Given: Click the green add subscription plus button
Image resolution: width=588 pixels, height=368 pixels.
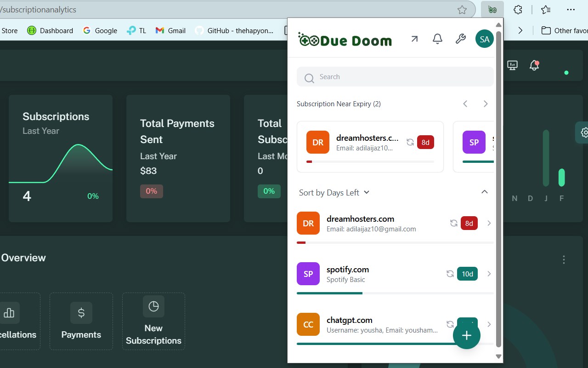Looking at the screenshot, I should (x=467, y=335).
